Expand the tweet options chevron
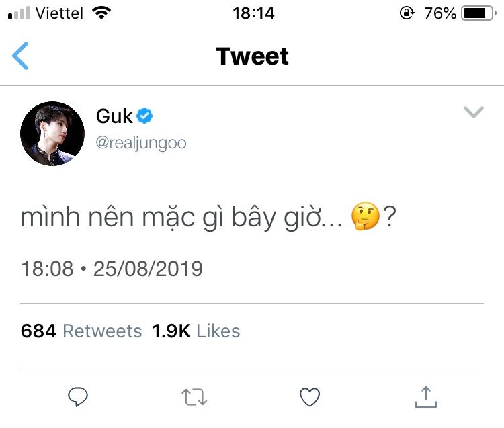The height and width of the screenshot is (428, 504). click(474, 112)
